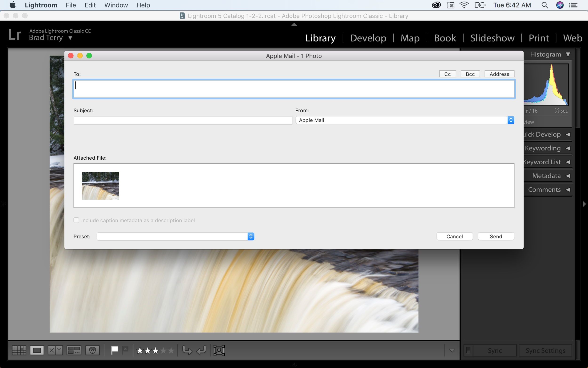588x368 pixels.
Task: Send the email with attached photo
Action: pos(496,236)
